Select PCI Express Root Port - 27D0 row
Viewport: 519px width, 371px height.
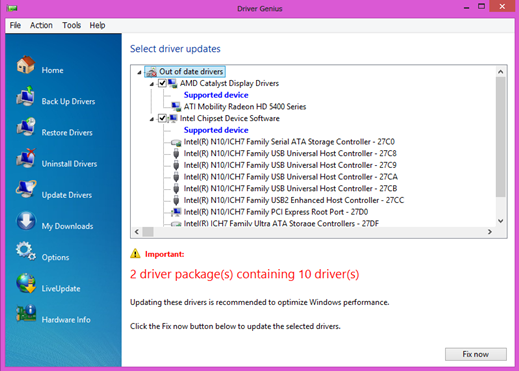coord(276,212)
